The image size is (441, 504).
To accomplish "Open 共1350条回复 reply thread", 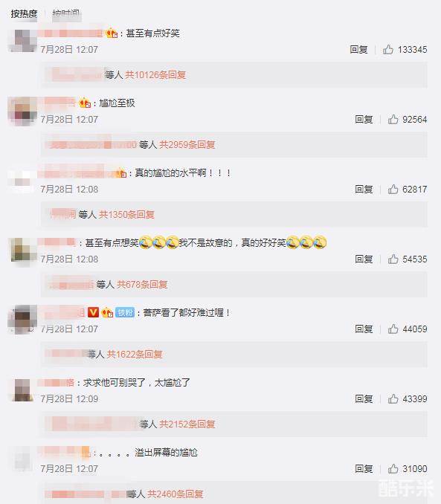I will [126, 214].
